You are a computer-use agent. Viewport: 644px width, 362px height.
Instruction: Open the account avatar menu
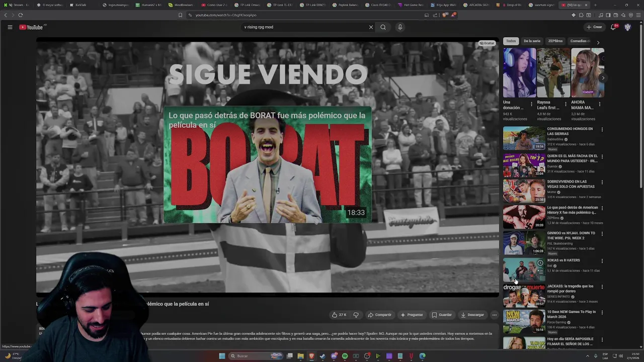[627, 27]
